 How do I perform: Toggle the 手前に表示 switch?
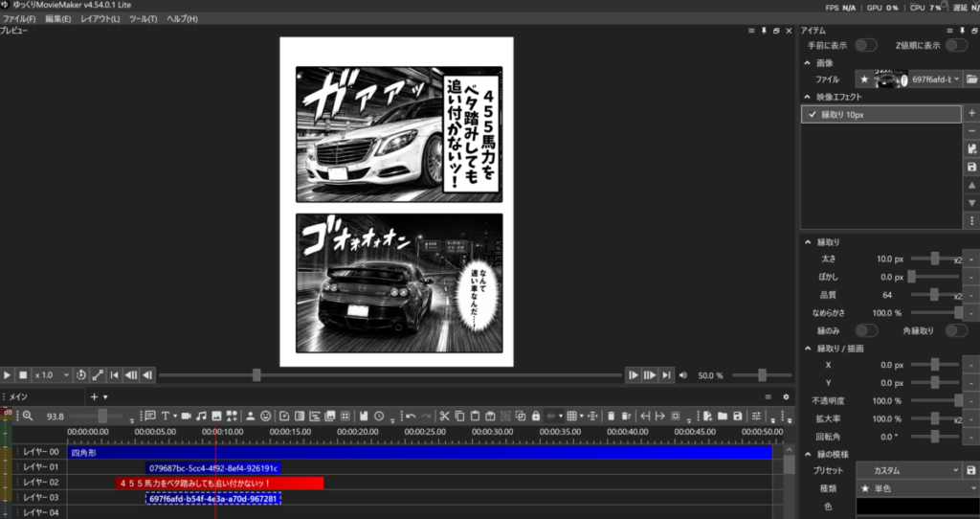865,45
